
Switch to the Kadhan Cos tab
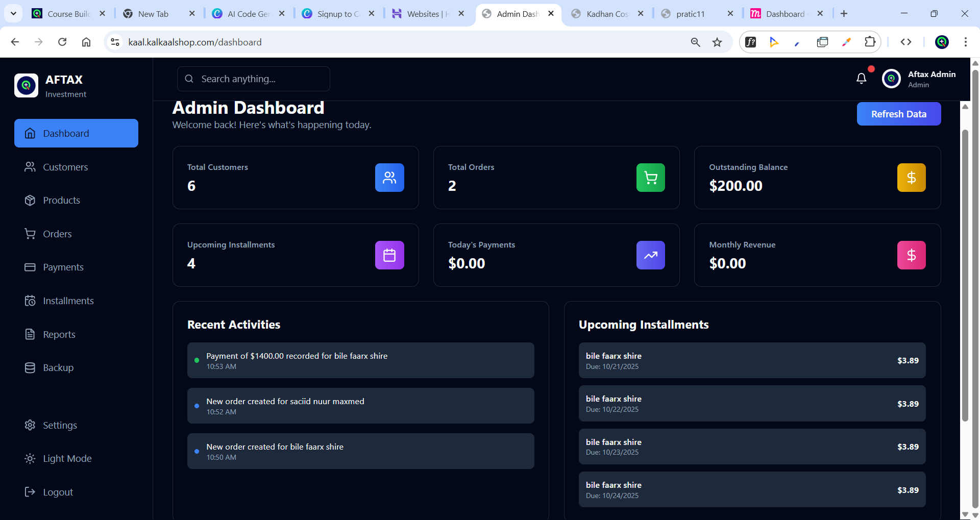(x=602, y=14)
